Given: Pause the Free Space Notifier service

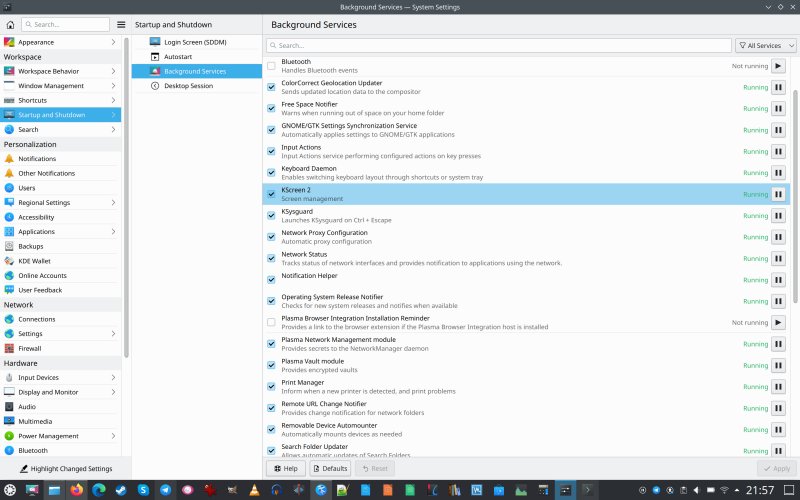Looking at the screenshot, I should click(x=778, y=109).
